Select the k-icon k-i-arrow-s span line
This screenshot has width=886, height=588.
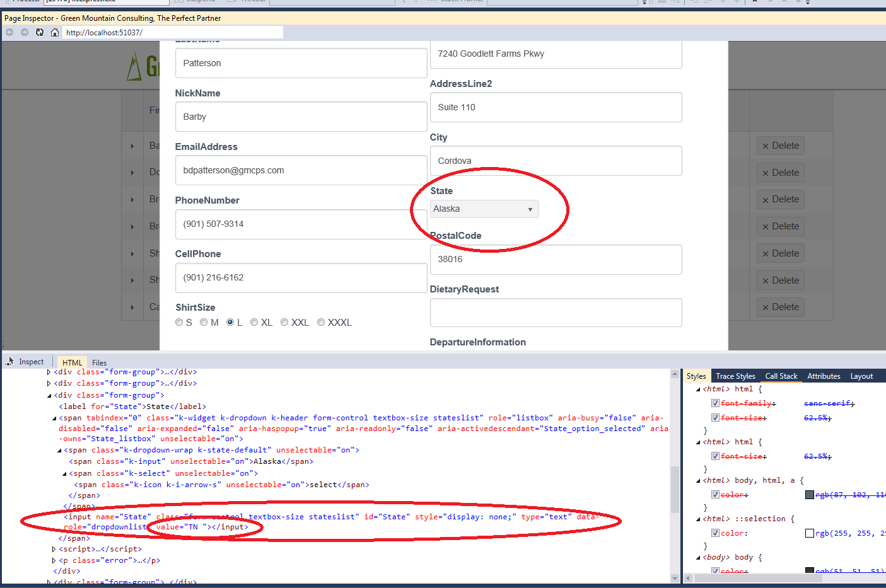point(221,485)
